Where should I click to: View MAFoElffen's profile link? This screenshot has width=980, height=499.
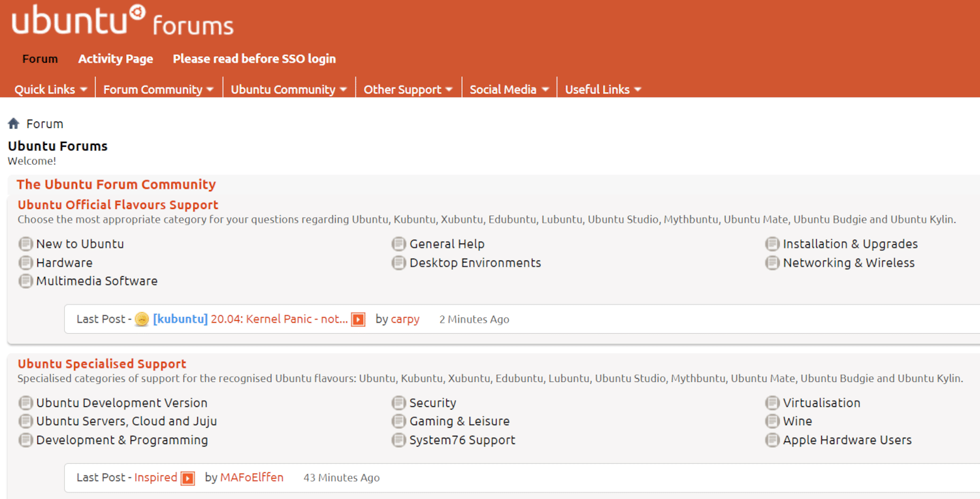(x=252, y=477)
